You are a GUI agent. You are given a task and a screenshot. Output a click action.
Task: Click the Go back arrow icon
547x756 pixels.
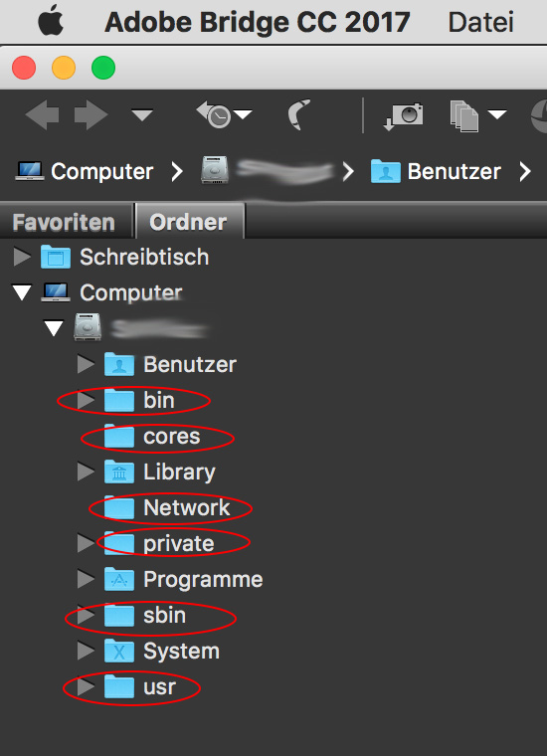42,114
